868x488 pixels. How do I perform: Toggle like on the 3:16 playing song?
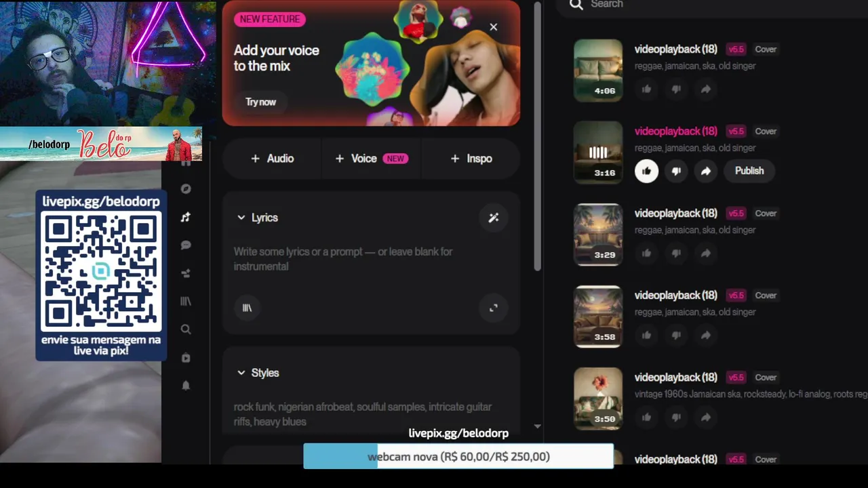[646, 171]
